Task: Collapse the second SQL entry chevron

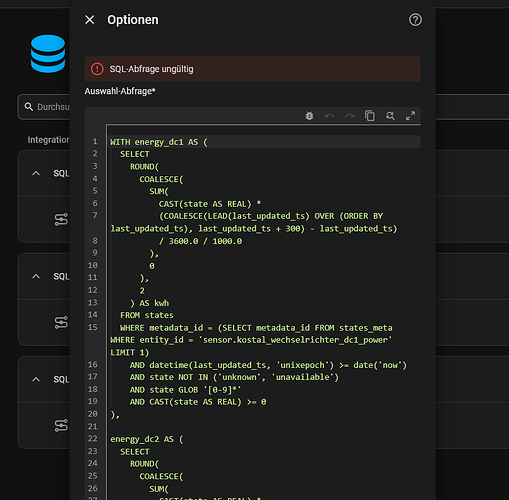Action: click(x=36, y=276)
